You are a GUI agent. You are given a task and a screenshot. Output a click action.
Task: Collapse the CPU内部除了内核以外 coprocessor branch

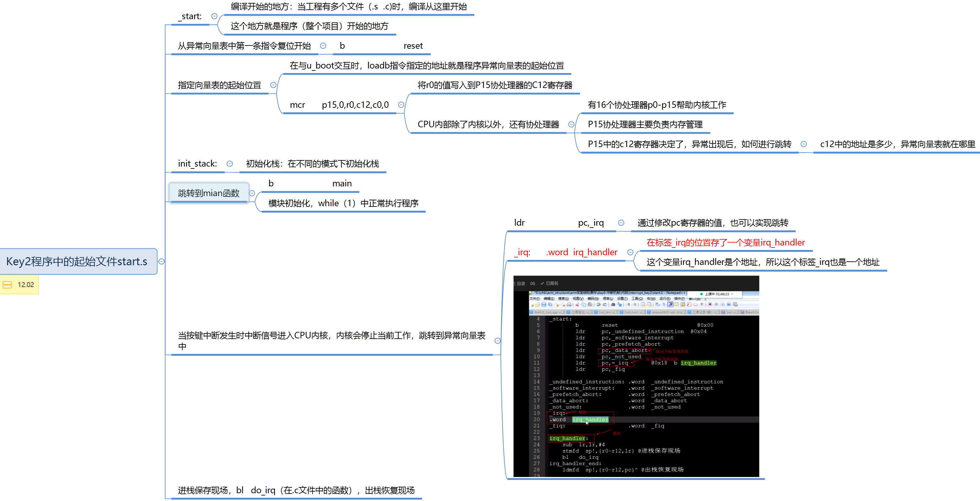click(571, 124)
